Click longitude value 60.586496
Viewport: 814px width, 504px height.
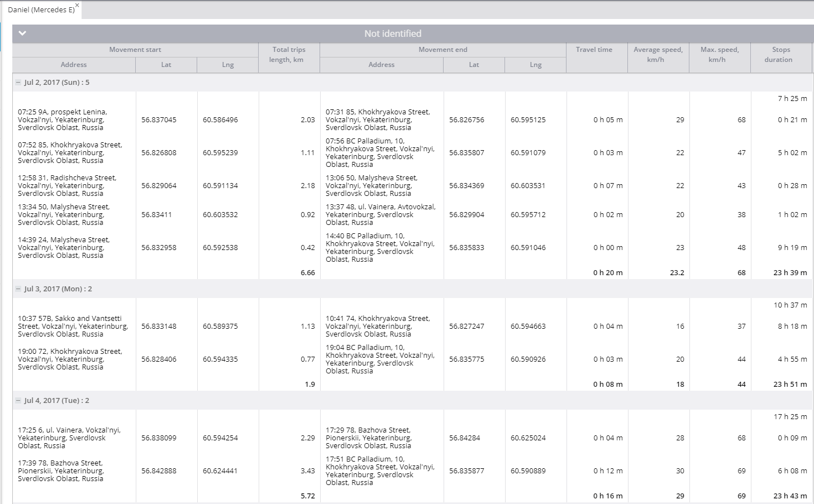220,120
